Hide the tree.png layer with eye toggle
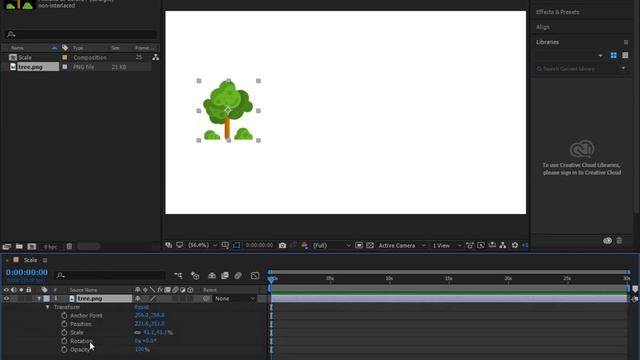Screen dimensions: 640x360 pos(6,299)
